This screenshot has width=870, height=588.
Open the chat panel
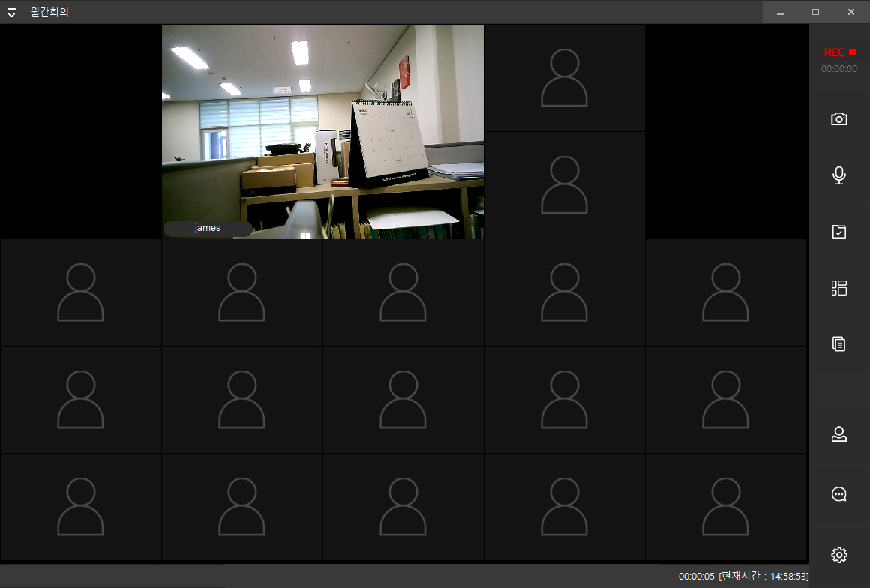(x=839, y=494)
